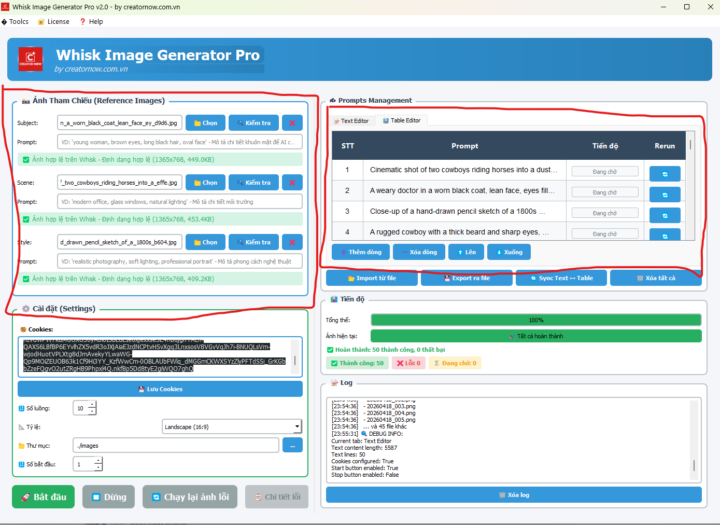Click the Subject prompt input field
This screenshot has height=525, width=720.
pos(180,142)
